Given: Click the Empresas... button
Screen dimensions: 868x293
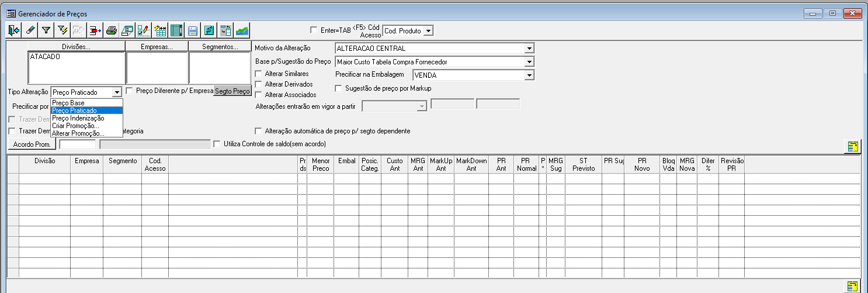Looking at the screenshot, I should tap(157, 47).
